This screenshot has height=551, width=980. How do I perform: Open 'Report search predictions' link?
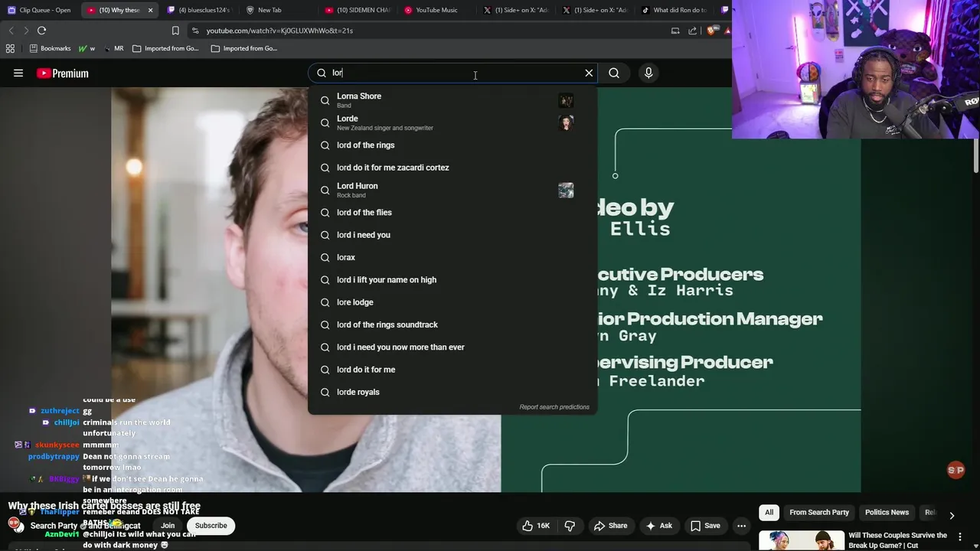554,407
